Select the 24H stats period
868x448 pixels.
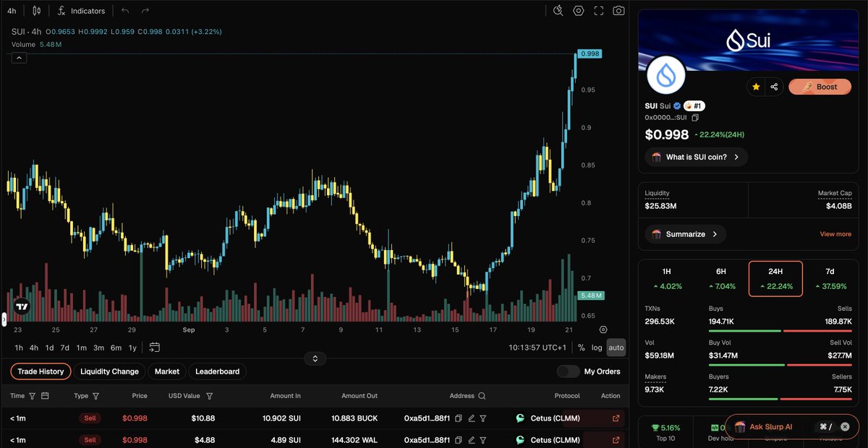775,279
